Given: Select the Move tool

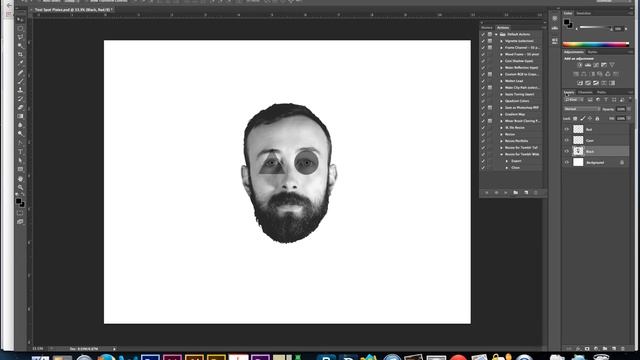Looking at the screenshot, I should tap(20, 20).
